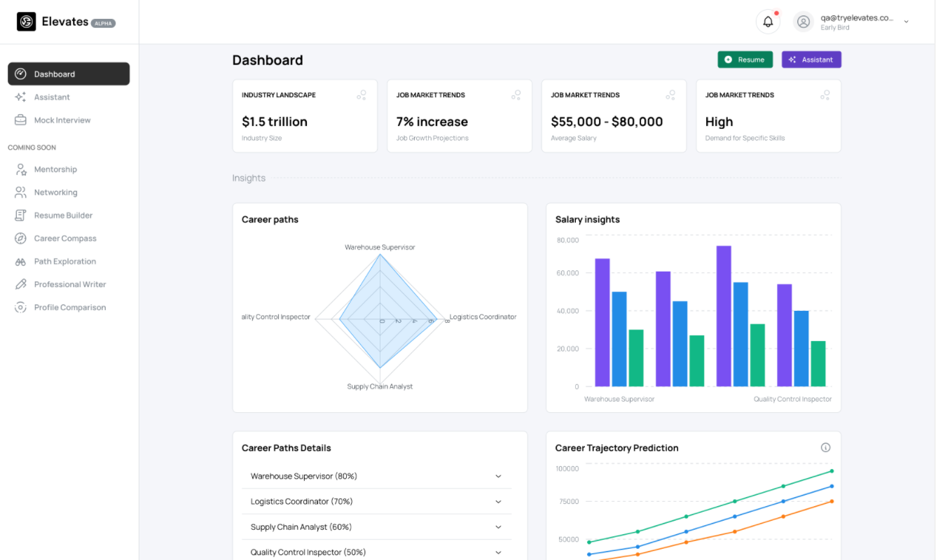This screenshot has height=560, width=936.
Task: Click the green Resume button
Action: click(745, 59)
